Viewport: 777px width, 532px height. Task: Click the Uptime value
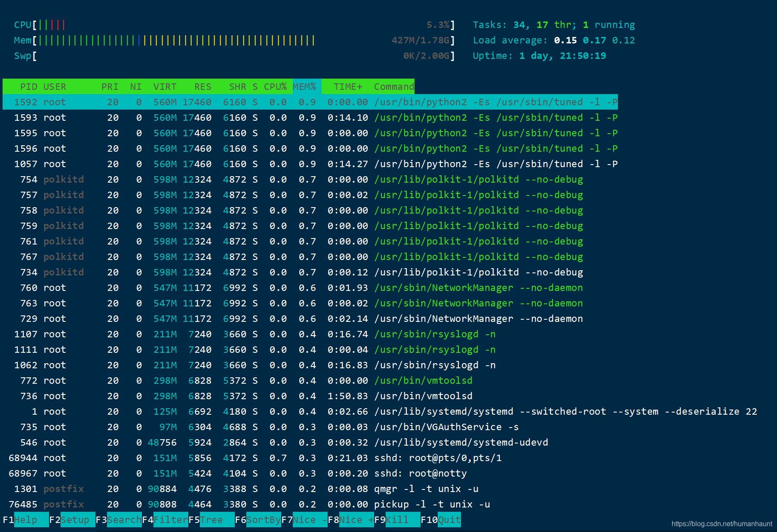point(563,56)
